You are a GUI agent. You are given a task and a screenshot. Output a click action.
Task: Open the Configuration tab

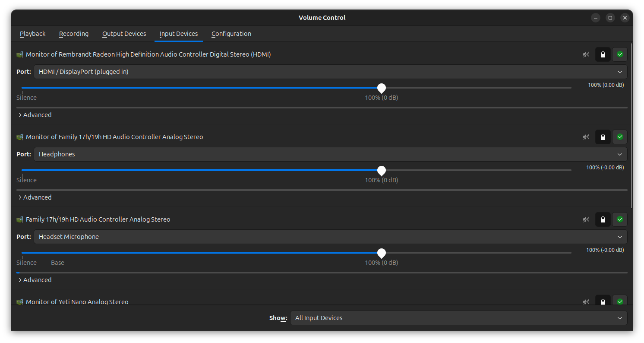[231, 34]
